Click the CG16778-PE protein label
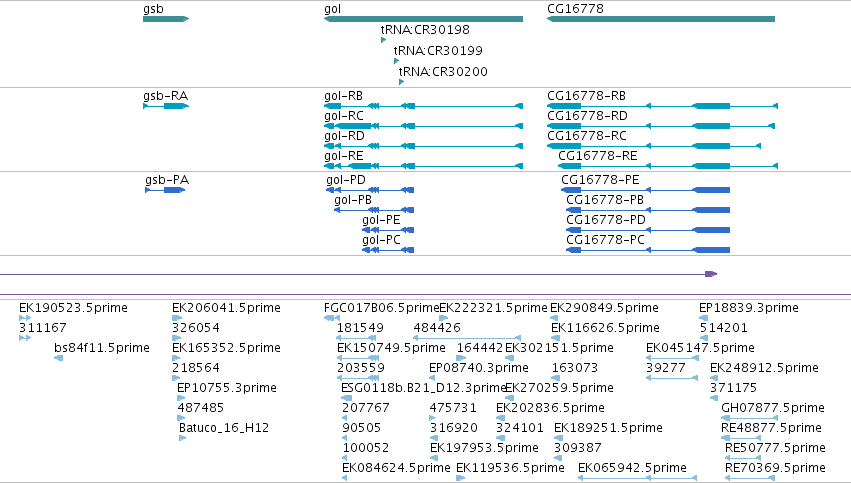This screenshot has width=851, height=483. click(x=600, y=180)
